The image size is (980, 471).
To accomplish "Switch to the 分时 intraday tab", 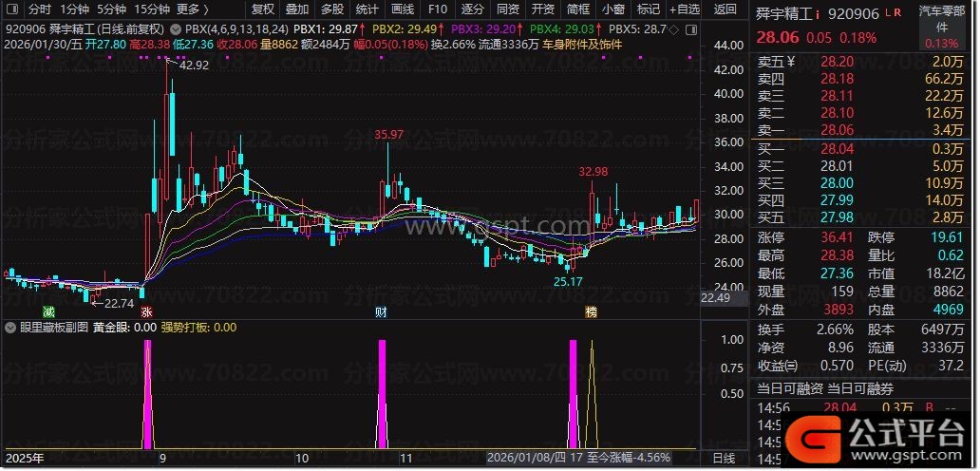I will pyautogui.click(x=40, y=9).
